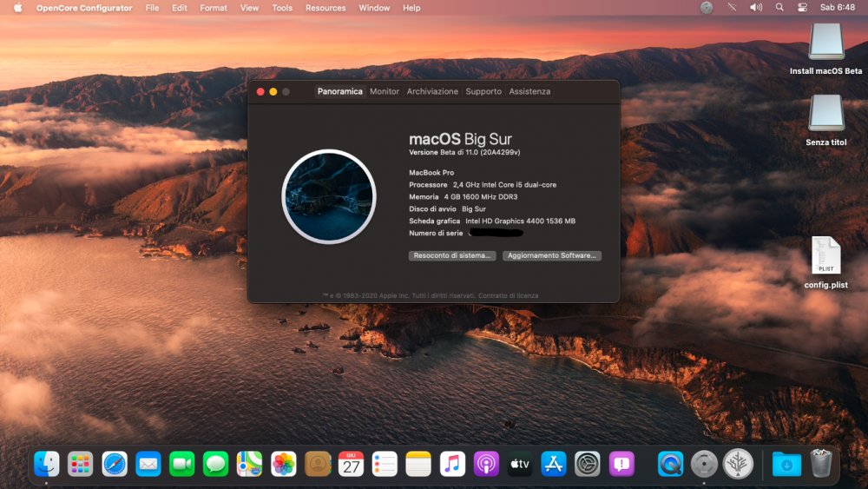
Task: Open Podcasts in the dock
Action: (486, 464)
